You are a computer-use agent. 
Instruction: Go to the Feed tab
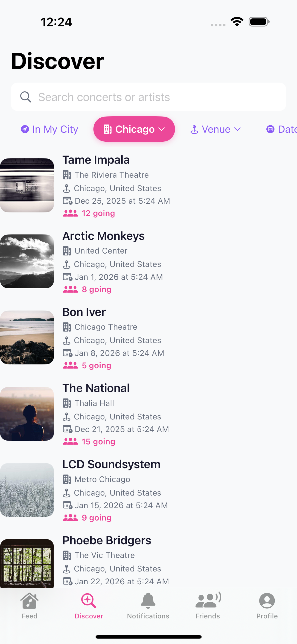coord(29,605)
